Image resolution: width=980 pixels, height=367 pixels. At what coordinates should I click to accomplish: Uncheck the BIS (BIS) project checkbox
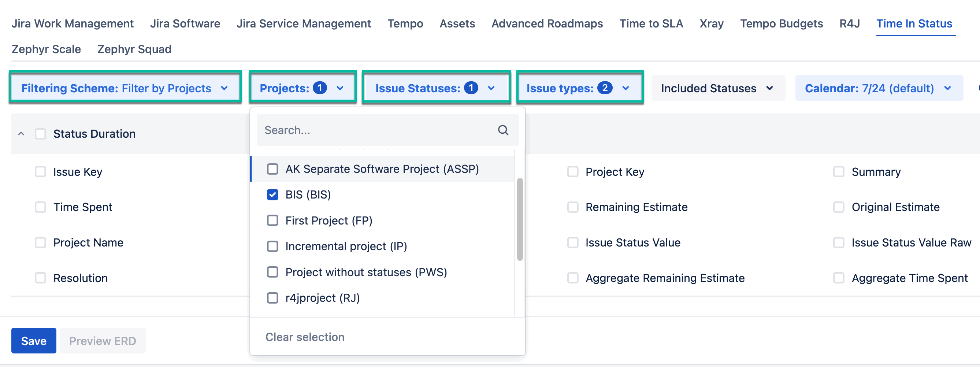[272, 195]
